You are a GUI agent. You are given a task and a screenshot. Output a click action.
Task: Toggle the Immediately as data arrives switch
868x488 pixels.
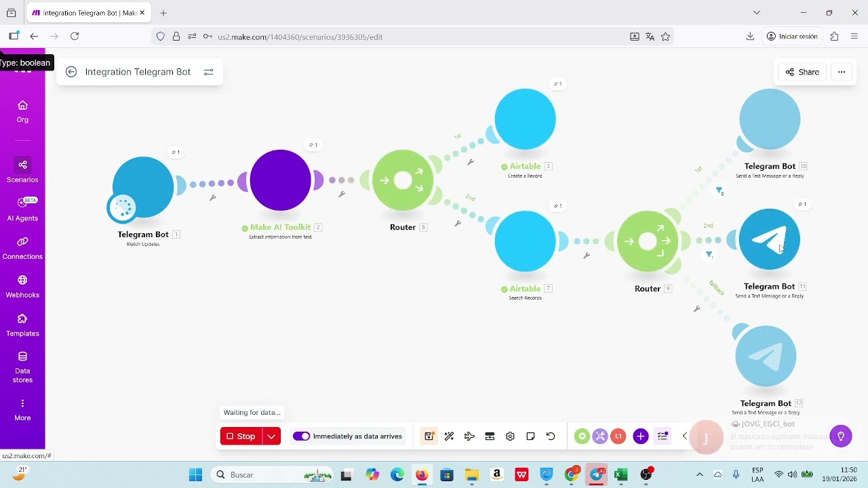click(x=302, y=436)
